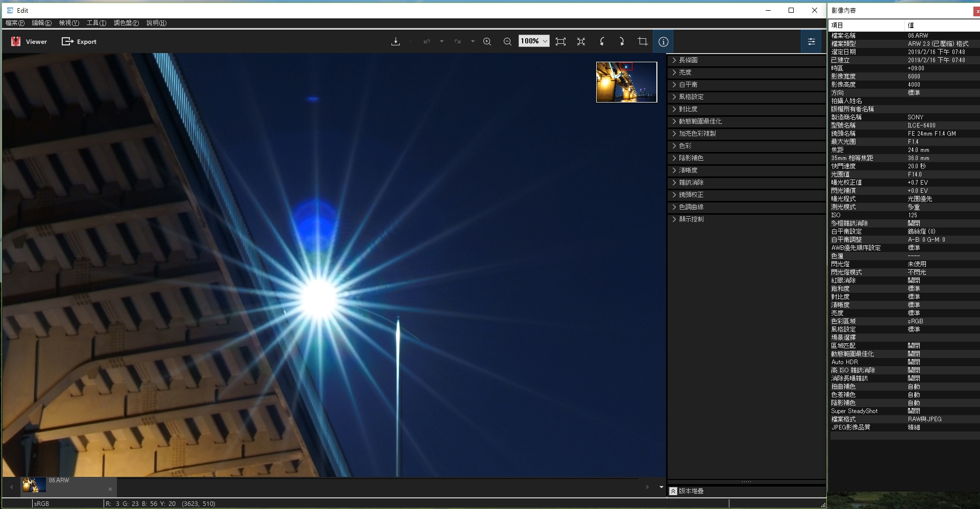980x509 pixels.
Task: Click the redo arrow icon
Action: [458, 42]
